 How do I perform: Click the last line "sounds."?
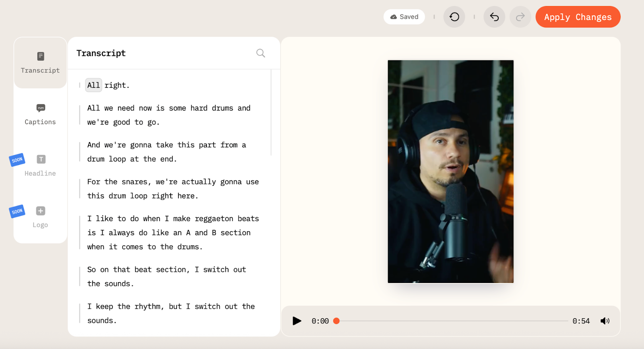[102, 320]
